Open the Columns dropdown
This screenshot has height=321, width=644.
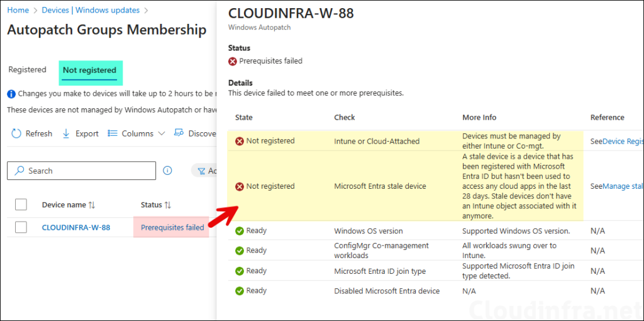[136, 133]
